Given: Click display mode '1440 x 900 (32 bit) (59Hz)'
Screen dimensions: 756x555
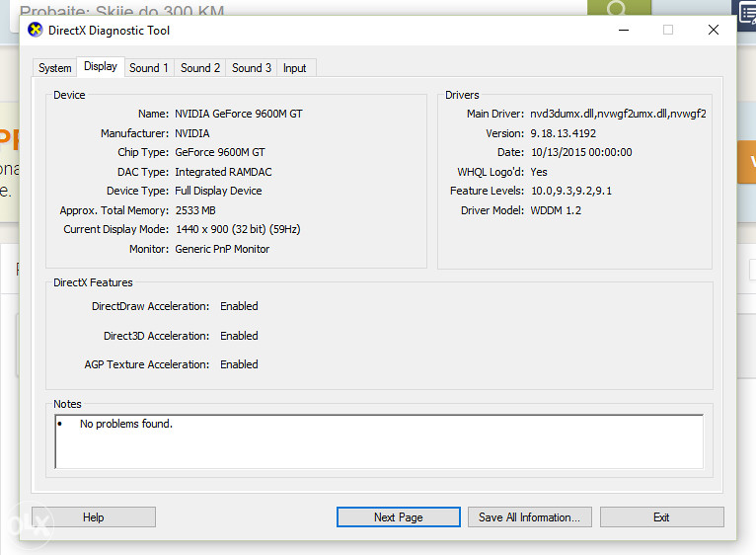Looking at the screenshot, I should (238, 229).
